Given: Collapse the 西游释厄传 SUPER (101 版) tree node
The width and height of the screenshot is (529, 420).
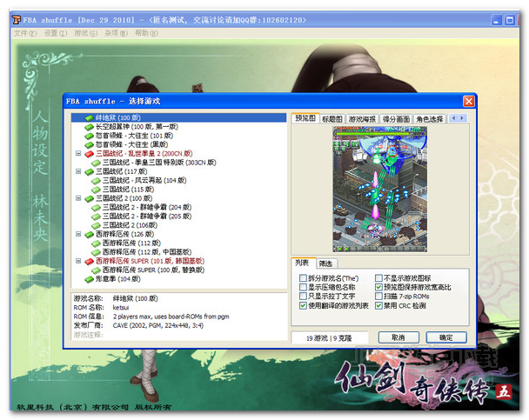Looking at the screenshot, I should point(78,261).
